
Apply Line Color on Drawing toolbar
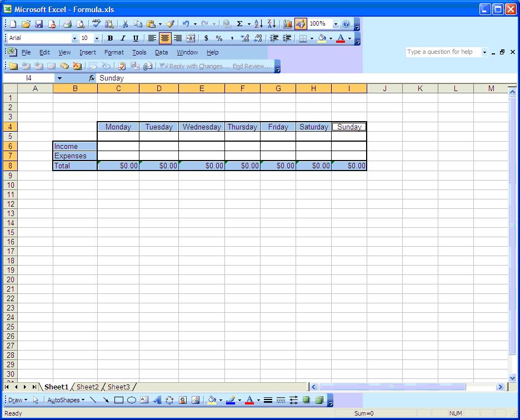[231, 400]
